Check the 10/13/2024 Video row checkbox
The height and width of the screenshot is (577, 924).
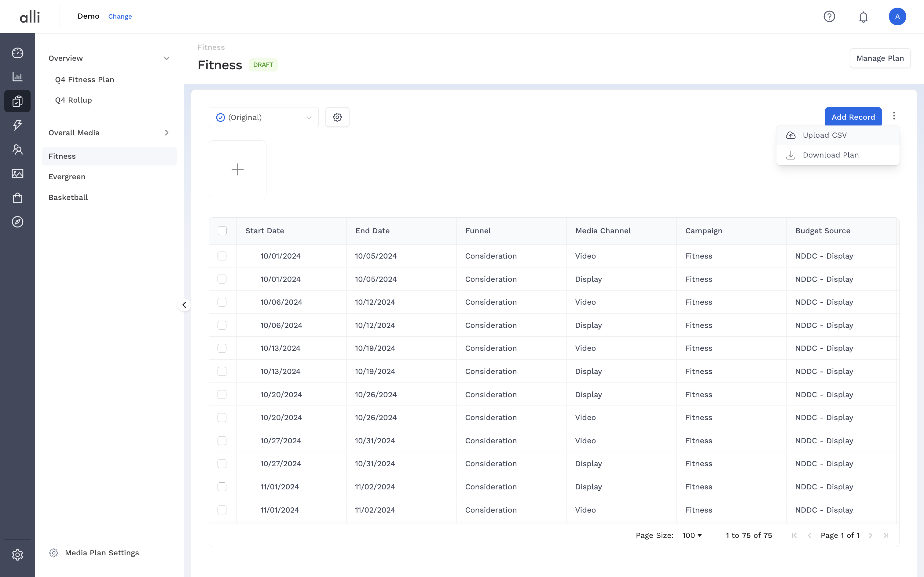[222, 348]
